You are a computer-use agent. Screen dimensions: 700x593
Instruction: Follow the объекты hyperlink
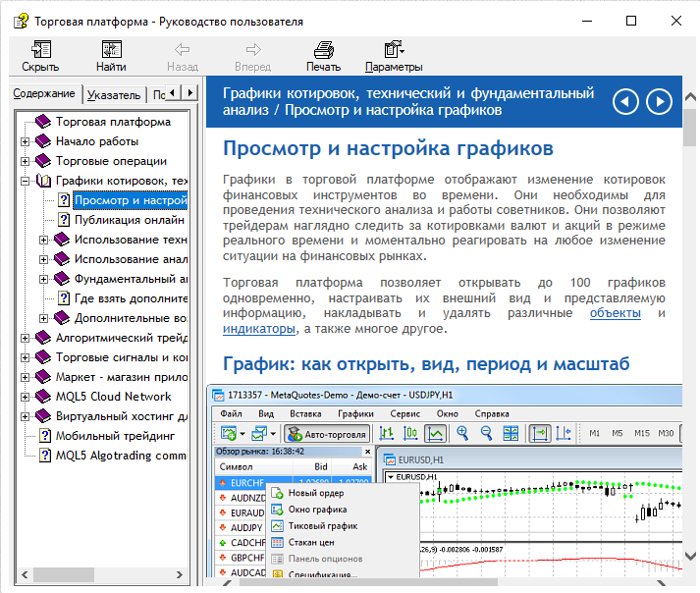616,313
